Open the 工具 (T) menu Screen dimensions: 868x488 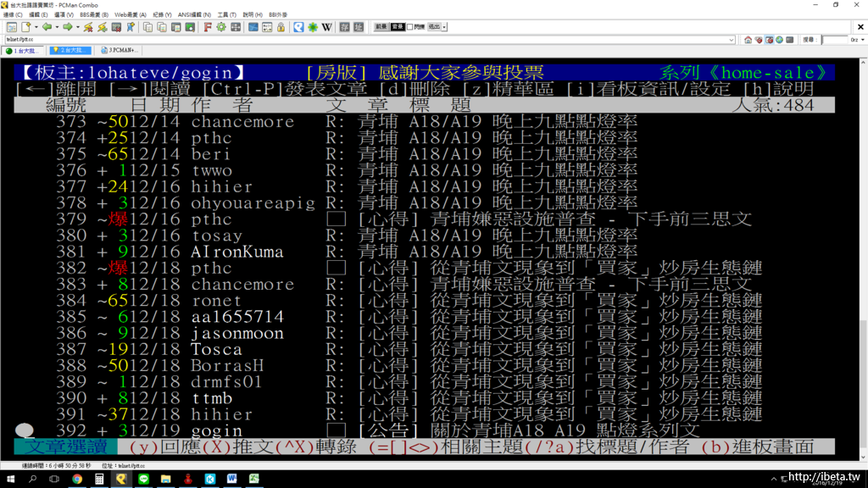[x=226, y=14]
